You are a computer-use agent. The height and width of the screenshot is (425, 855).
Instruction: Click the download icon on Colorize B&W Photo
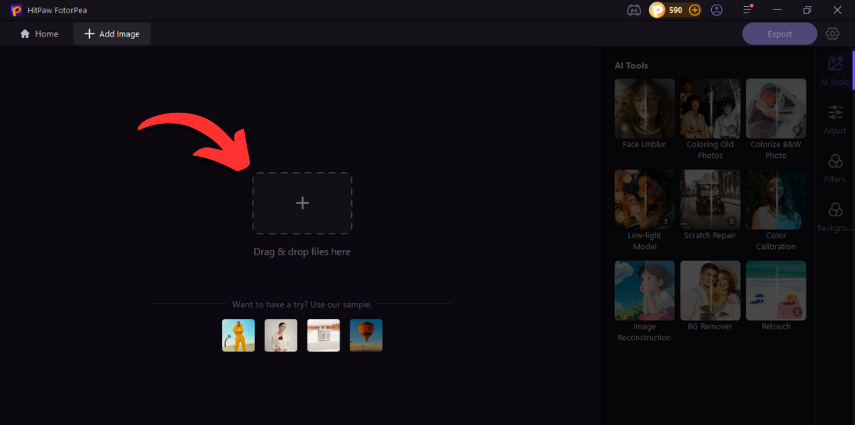pos(797,130)
